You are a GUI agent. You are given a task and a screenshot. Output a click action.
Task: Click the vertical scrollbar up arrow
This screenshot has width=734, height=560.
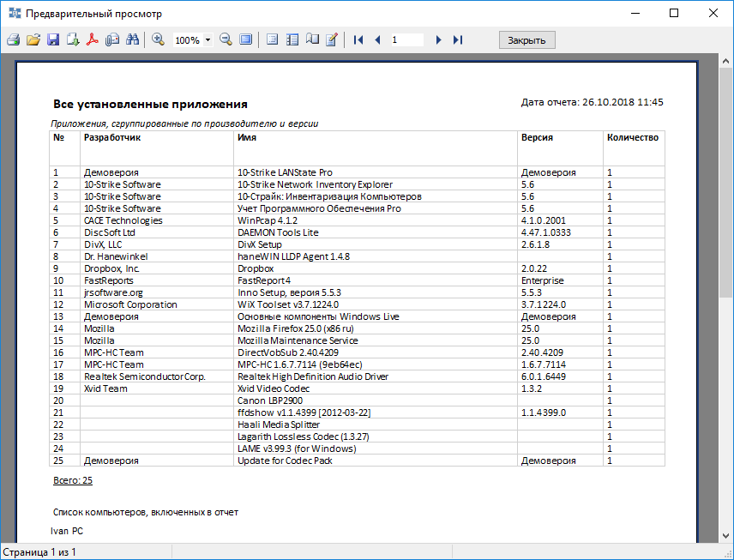tap(725, 62)
